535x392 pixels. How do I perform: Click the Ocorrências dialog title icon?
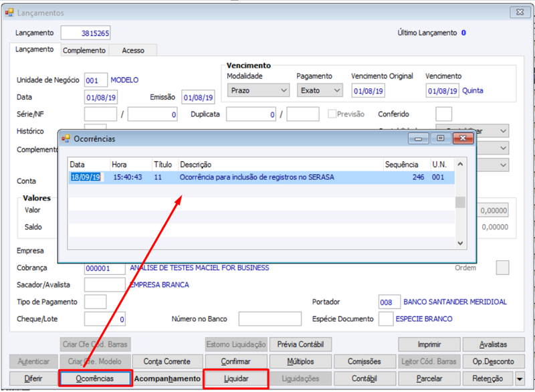point(66,138)
